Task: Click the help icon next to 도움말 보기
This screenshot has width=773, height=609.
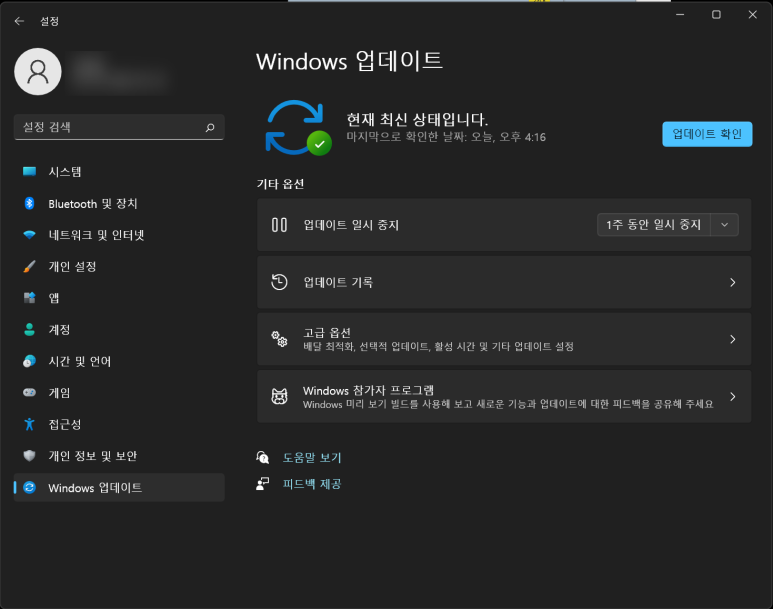Action: click(262, 457)
